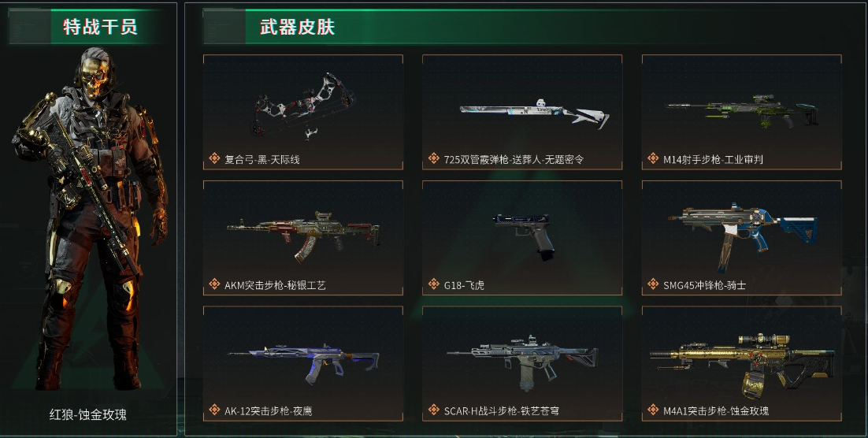868x438 pixels.
Task: Select the AK-12突击步枪-夜鹰 rifle image
Action: (302, 363)
